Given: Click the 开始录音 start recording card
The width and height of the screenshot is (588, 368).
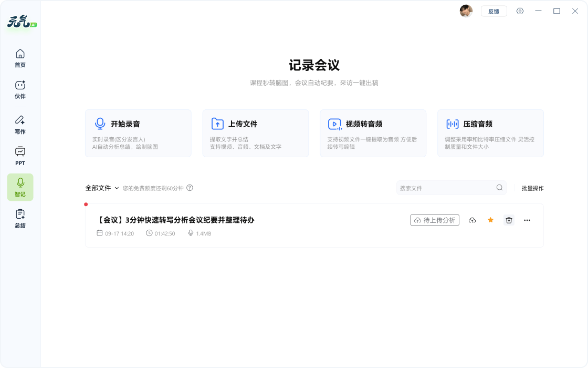Looking at the screenshot, I should click(x=138, y=133).
